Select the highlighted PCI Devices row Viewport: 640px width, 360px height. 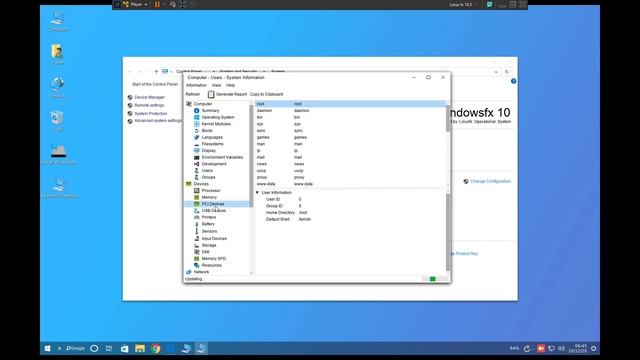point(217,204)
